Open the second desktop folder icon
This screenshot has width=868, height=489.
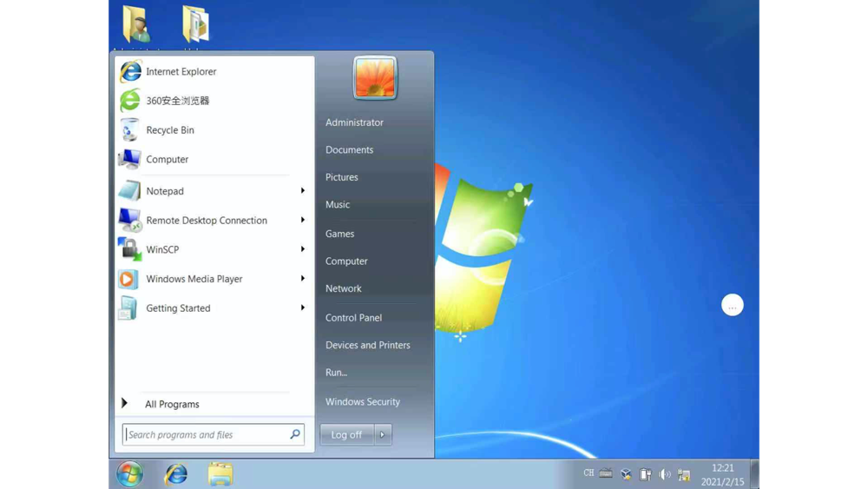[x=196, y=23]
